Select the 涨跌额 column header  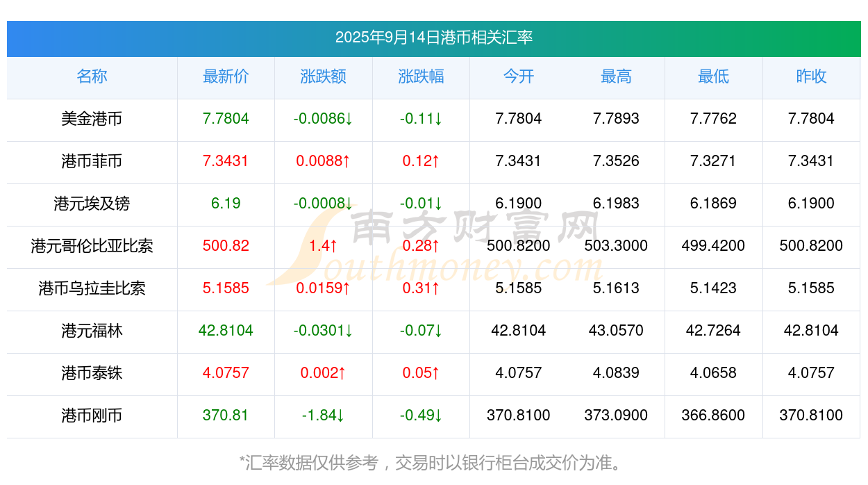tap(324, 76)
